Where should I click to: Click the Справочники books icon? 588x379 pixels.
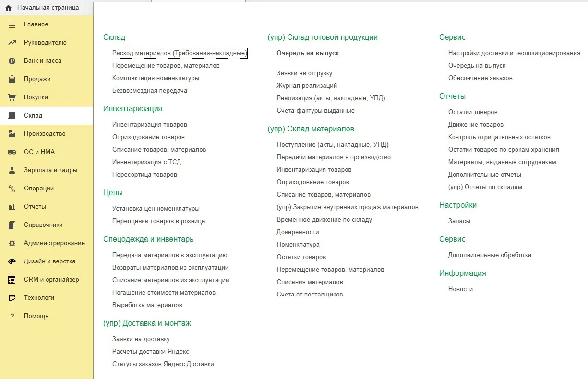[x=12, y=225]
